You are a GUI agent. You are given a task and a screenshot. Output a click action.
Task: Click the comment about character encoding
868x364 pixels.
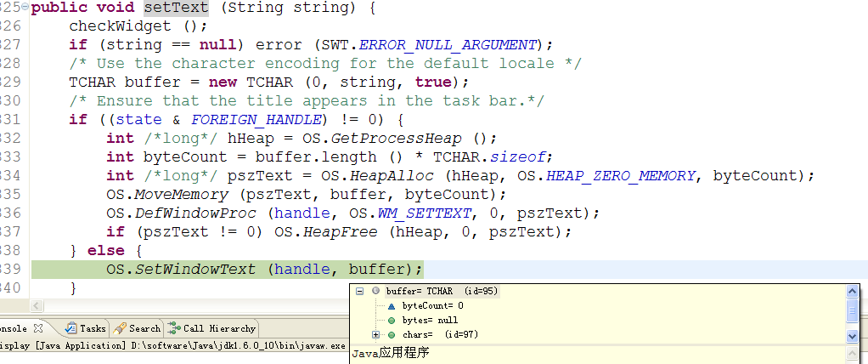325,63
